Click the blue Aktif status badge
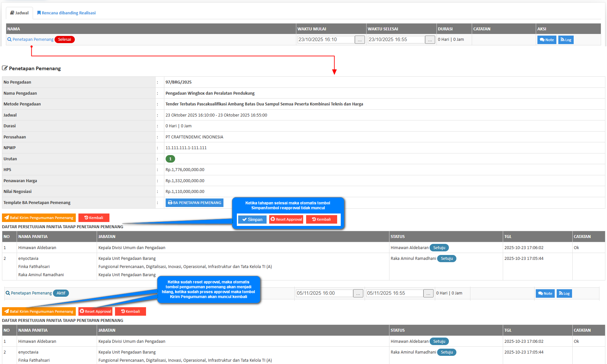This screenshot has width=607, height=364. click(x=61, y=293)
